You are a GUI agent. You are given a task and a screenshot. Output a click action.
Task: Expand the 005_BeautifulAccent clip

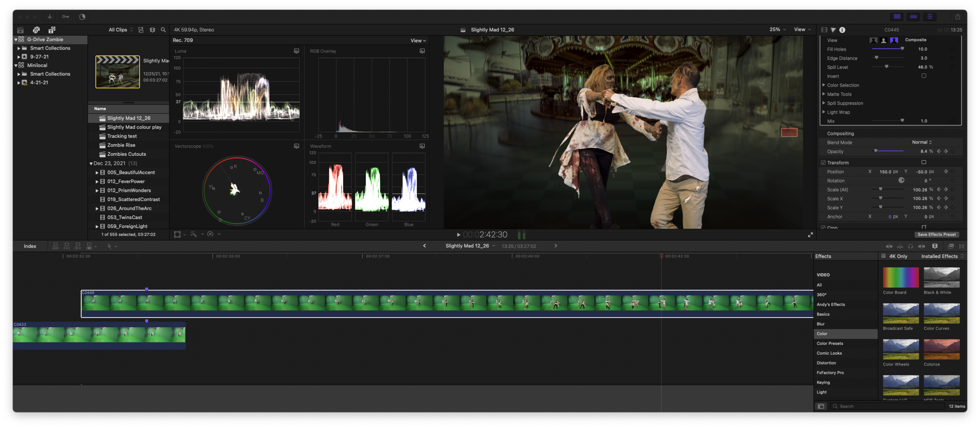[x=97, y=172]
